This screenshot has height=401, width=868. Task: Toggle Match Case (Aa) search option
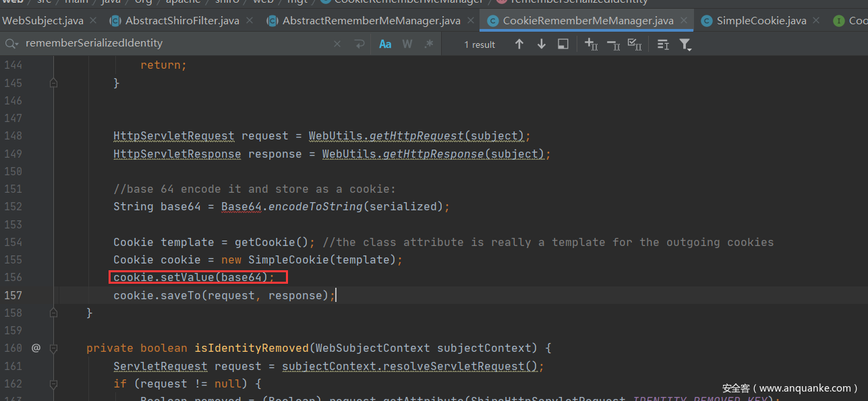pos(385,44)
